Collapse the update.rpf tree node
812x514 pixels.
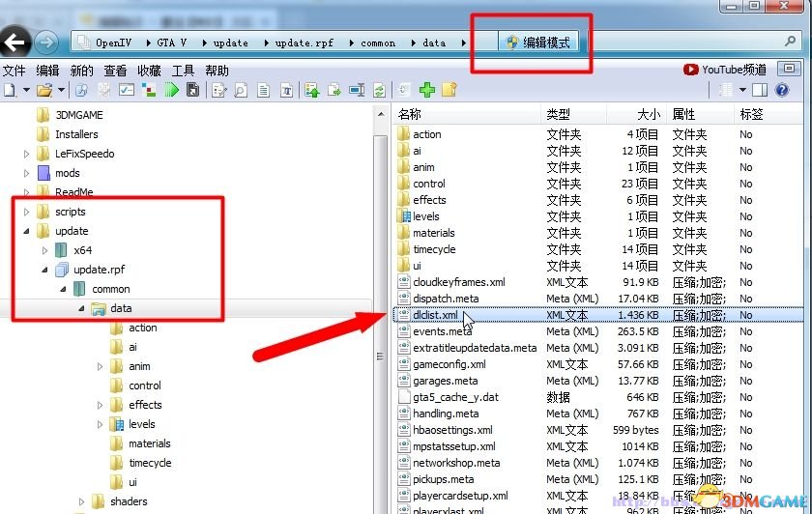coord(45,270)
